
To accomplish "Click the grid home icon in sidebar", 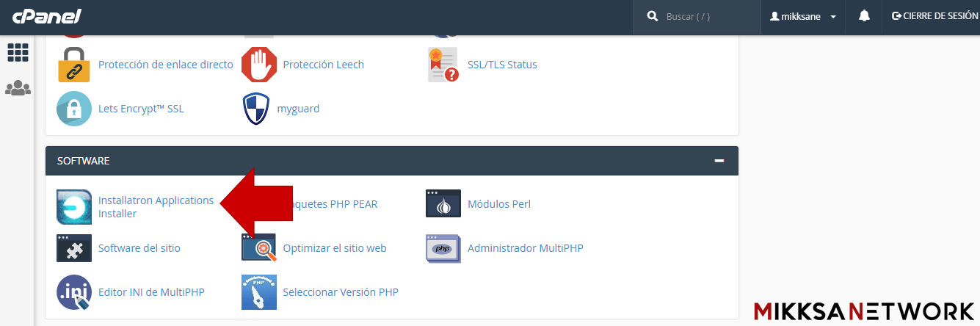I will click(x=18, y=52).
